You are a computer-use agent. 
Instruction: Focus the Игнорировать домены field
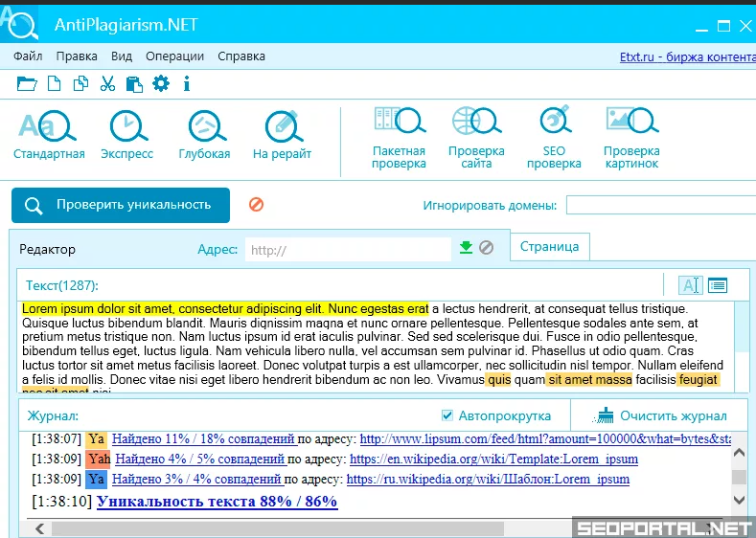point(661,205)
